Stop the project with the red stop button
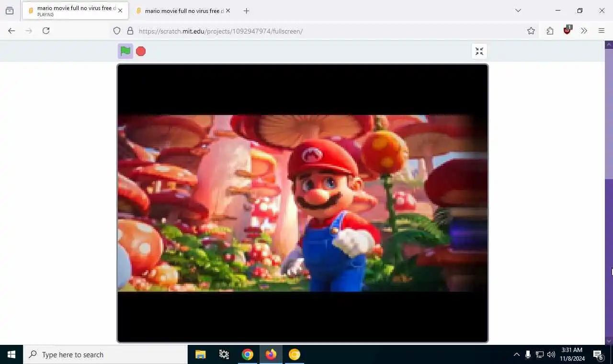This screenshot has width=613, height=364. tap(141, 51)
